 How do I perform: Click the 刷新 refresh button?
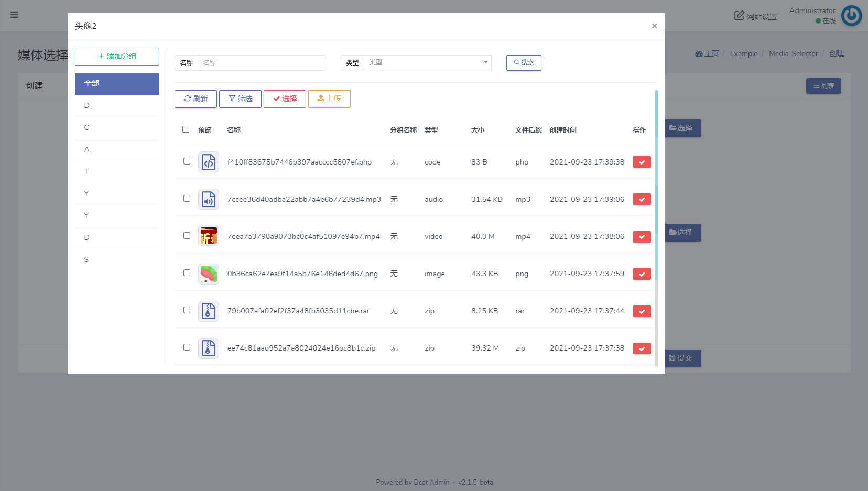coord(196,99)
